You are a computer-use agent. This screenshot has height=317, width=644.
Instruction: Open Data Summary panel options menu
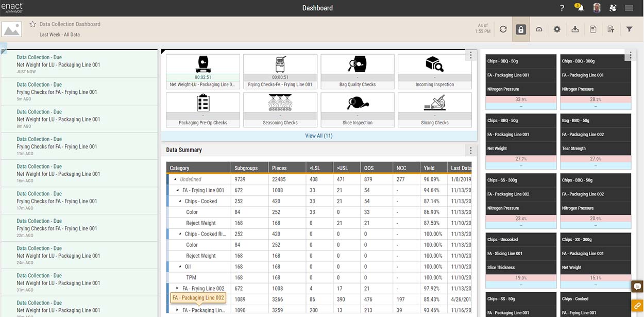point(470,151)
